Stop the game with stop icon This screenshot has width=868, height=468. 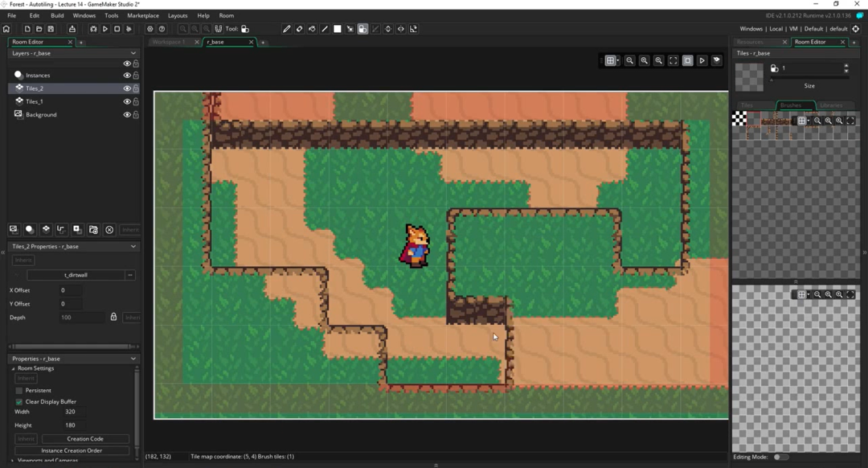click(117, 29)
